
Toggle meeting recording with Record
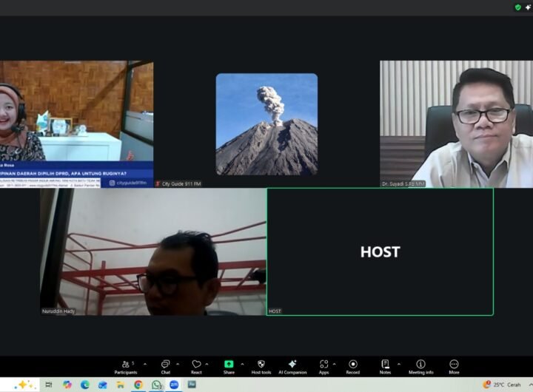[x=353, y=365]
